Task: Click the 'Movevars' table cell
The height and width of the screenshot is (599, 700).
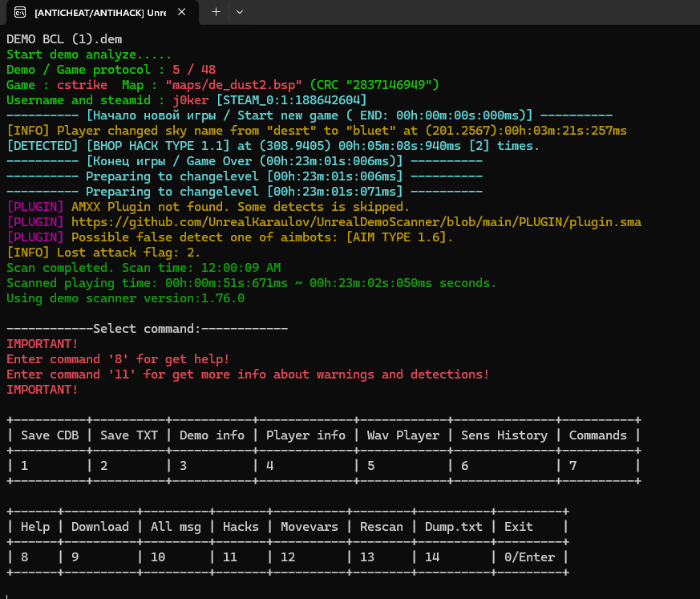Action: click(310, 527)
